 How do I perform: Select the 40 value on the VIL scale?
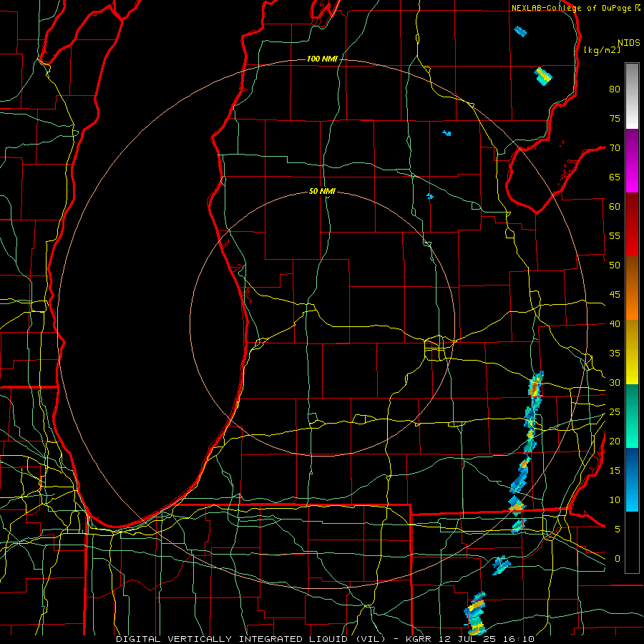point(615,324)
